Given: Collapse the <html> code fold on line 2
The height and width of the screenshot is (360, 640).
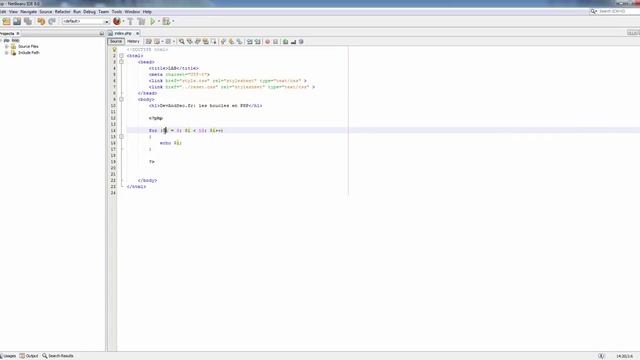Looking at the screenshot, I should tap(121, 56).
